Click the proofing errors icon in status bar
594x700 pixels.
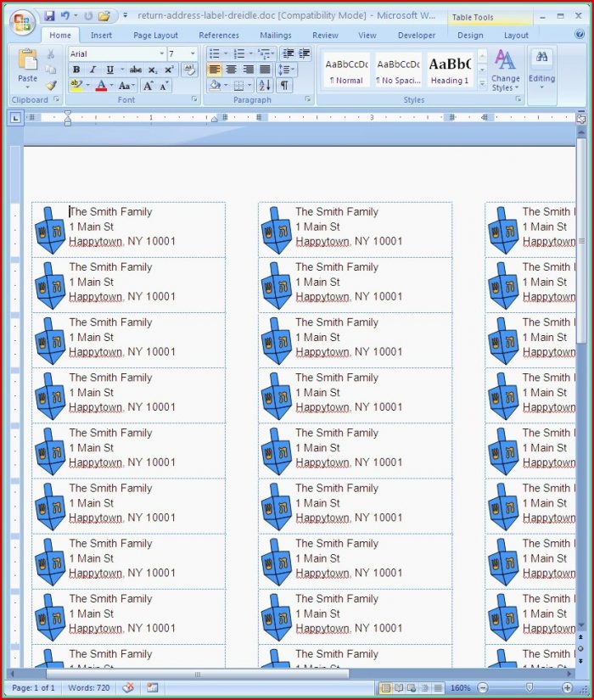click(x=128, y=687)
